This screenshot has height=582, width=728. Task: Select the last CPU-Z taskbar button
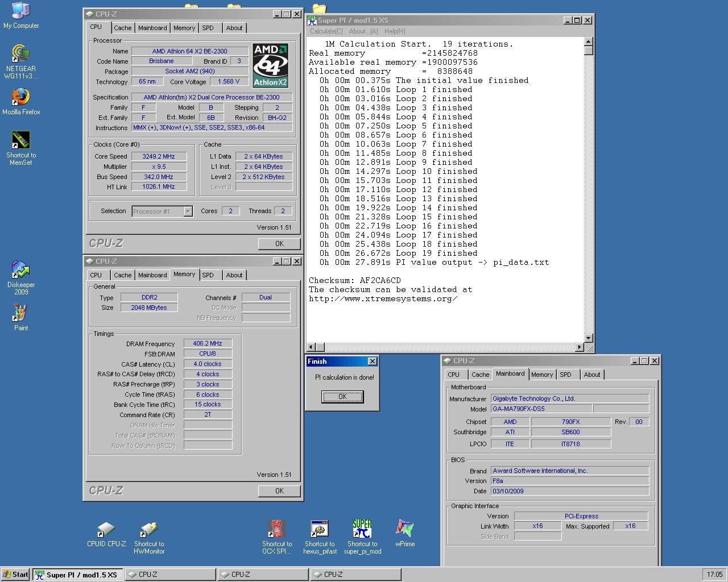355,575
